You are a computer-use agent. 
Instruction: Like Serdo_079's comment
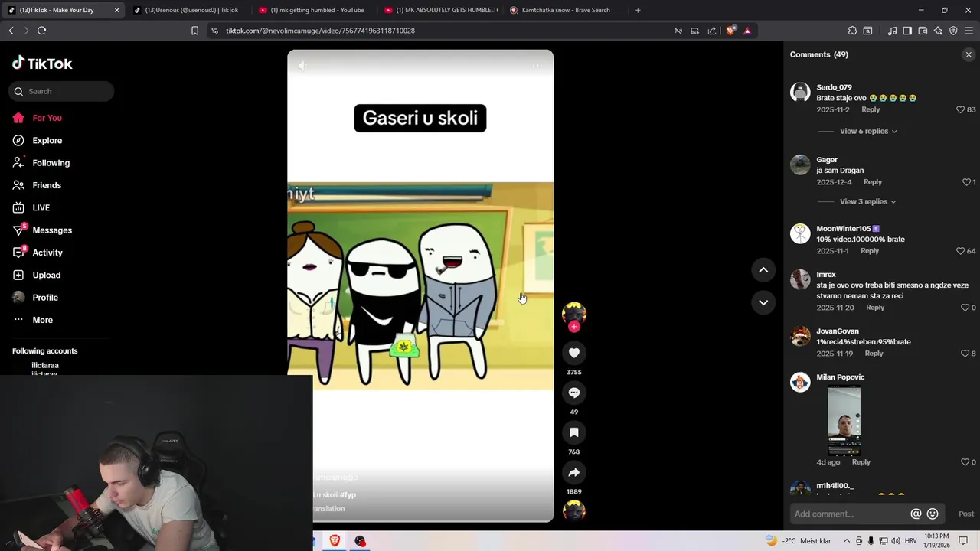960,109
